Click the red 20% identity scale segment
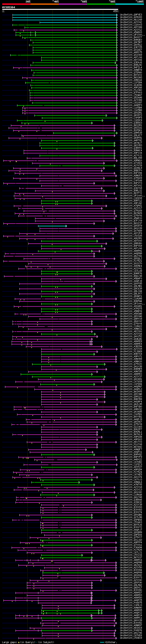The image size is (146, 644). pos(16,4)
